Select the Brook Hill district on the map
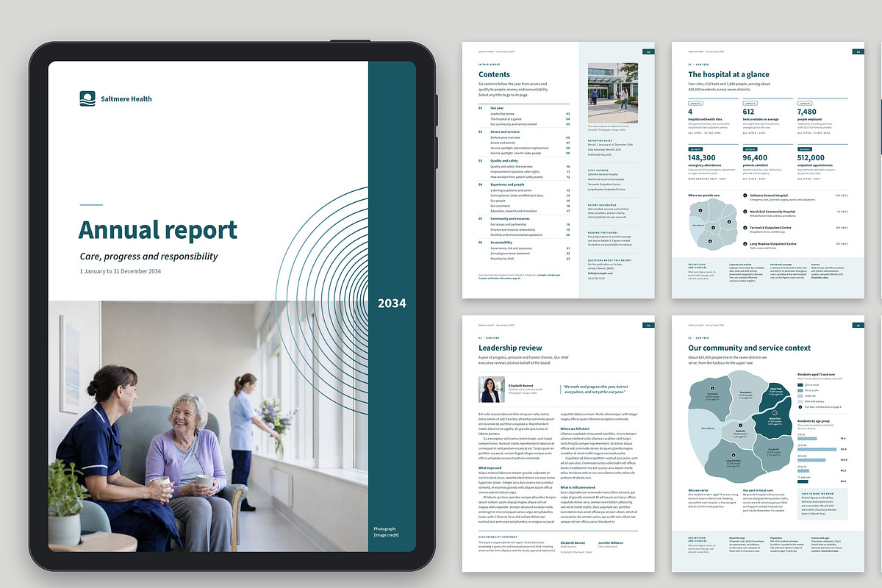This screenshot has width=882, height=588. pos(774,452)
